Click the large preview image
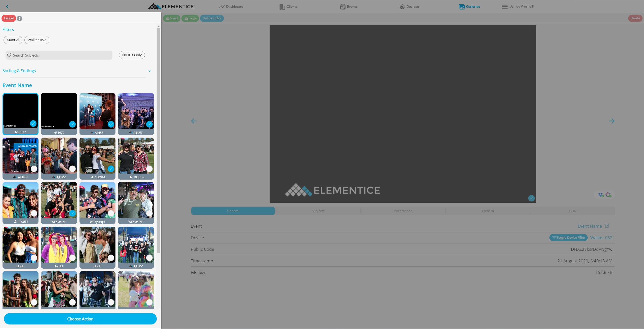This screenshot has height=329, width=644. tap(403, 114)
